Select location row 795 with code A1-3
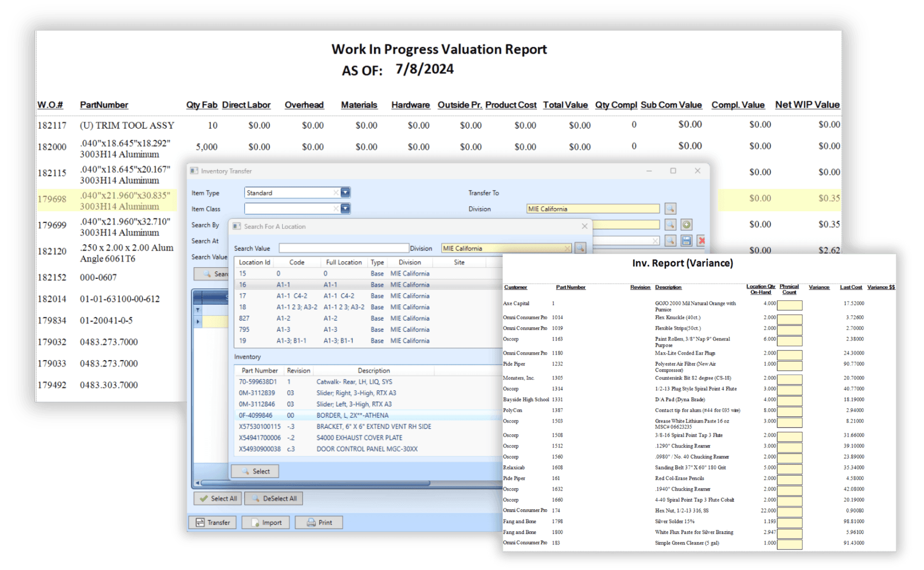 coord(367,330)
